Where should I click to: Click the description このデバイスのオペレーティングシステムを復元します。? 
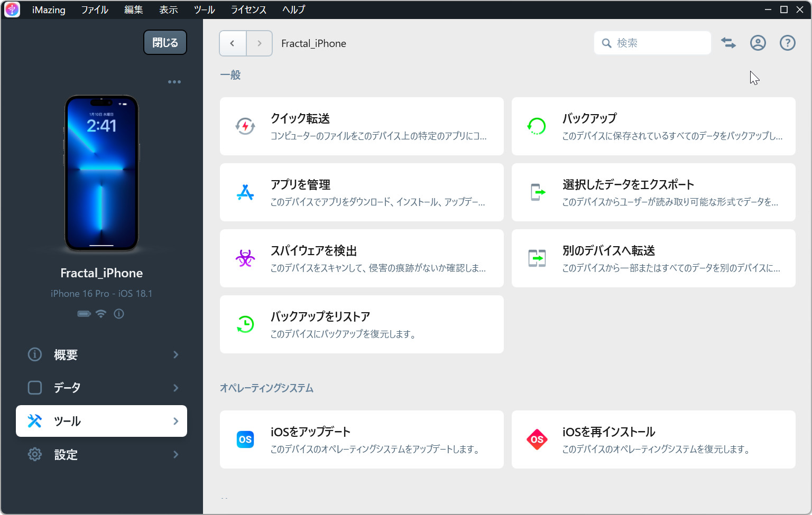657,449
